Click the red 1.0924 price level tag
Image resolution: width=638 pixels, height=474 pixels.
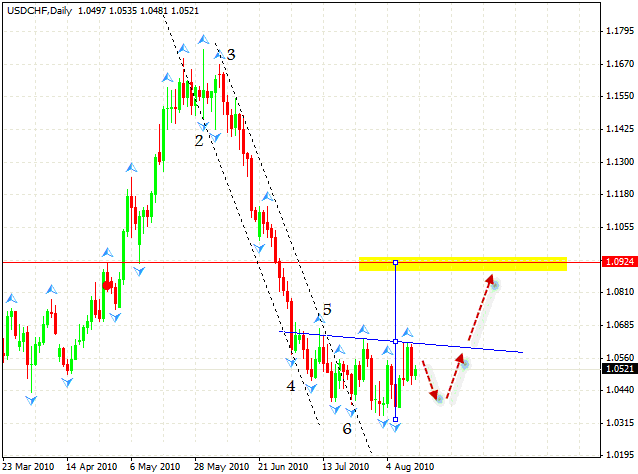(619, 262)
